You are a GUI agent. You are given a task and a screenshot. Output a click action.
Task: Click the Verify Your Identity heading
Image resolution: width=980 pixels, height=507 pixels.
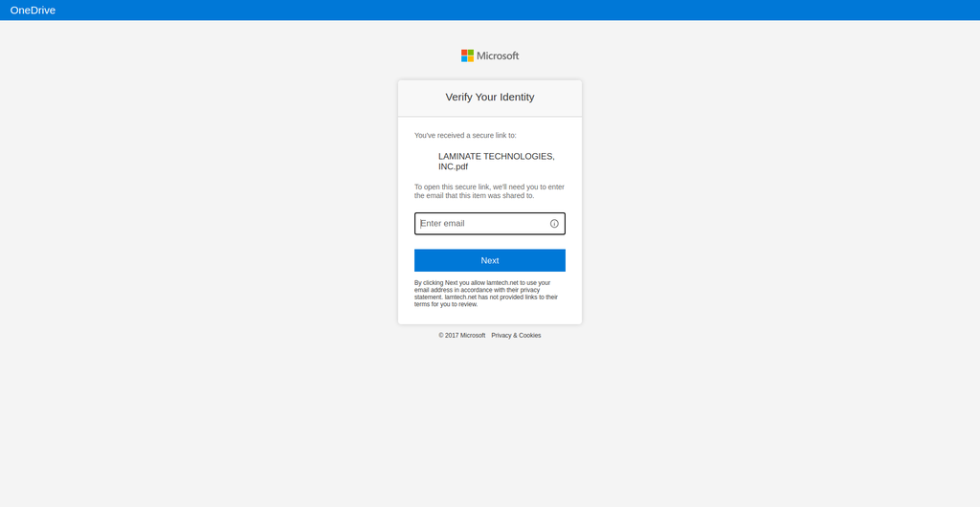[x=490, y=97]
